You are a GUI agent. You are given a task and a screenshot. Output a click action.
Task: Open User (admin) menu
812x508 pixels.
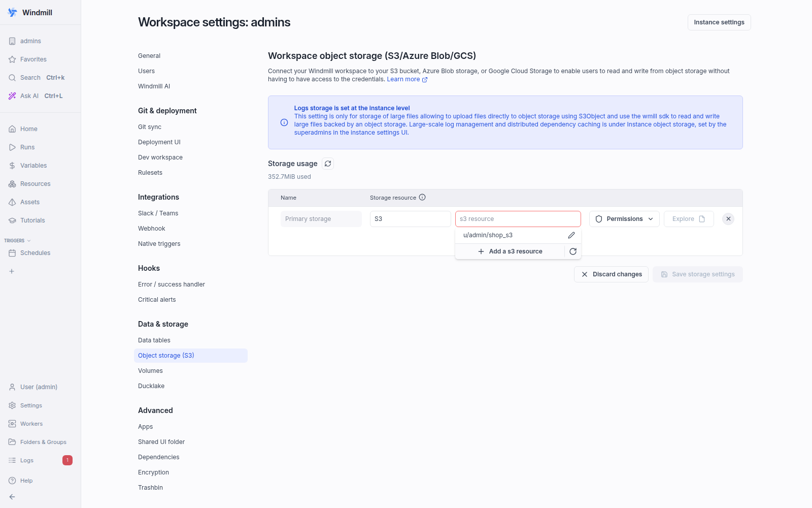tap(40, 387)
